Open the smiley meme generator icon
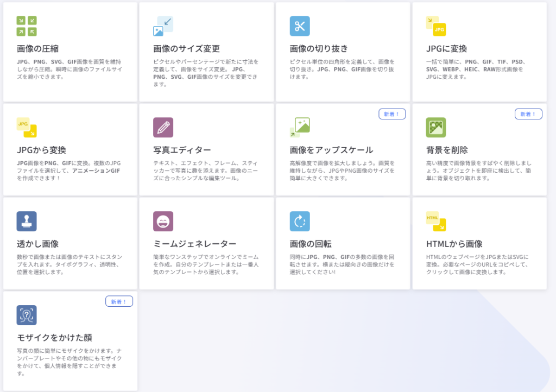The width and height of the screenshot is (556, 392). tap(163, 222)
